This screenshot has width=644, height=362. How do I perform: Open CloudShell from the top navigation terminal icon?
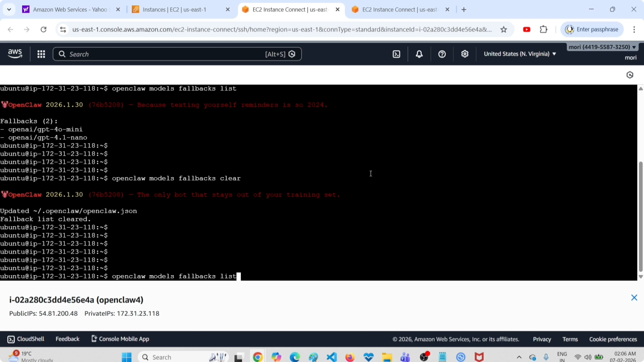[x=396, y=54]
